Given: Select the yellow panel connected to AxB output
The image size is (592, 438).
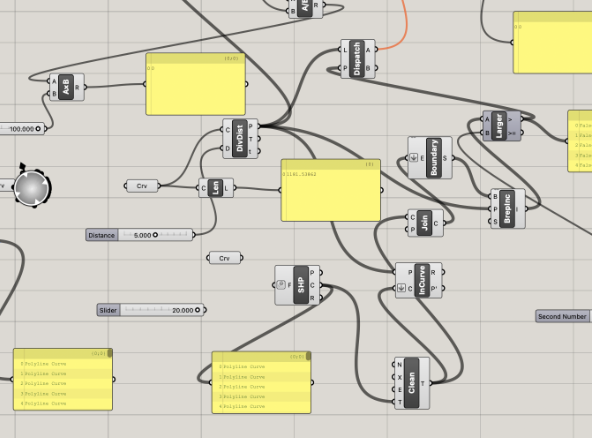Looking at the screenshot, I should tap(196, 84).
